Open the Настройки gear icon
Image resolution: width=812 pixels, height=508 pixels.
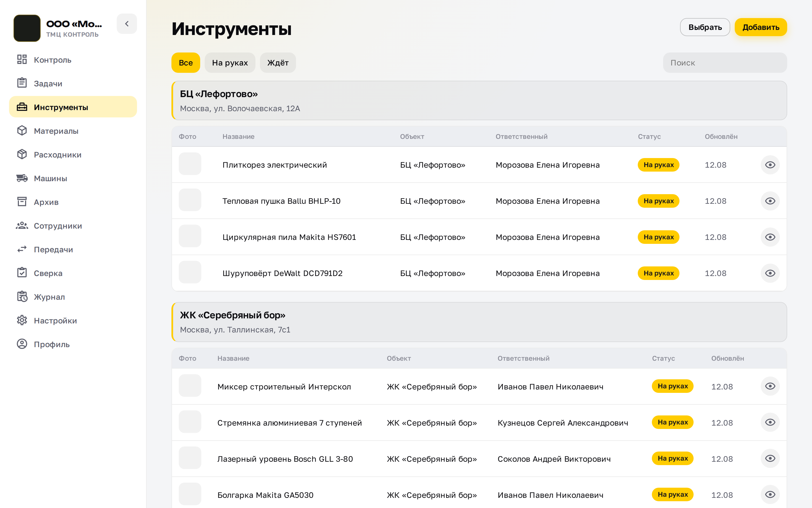(22, 321)
